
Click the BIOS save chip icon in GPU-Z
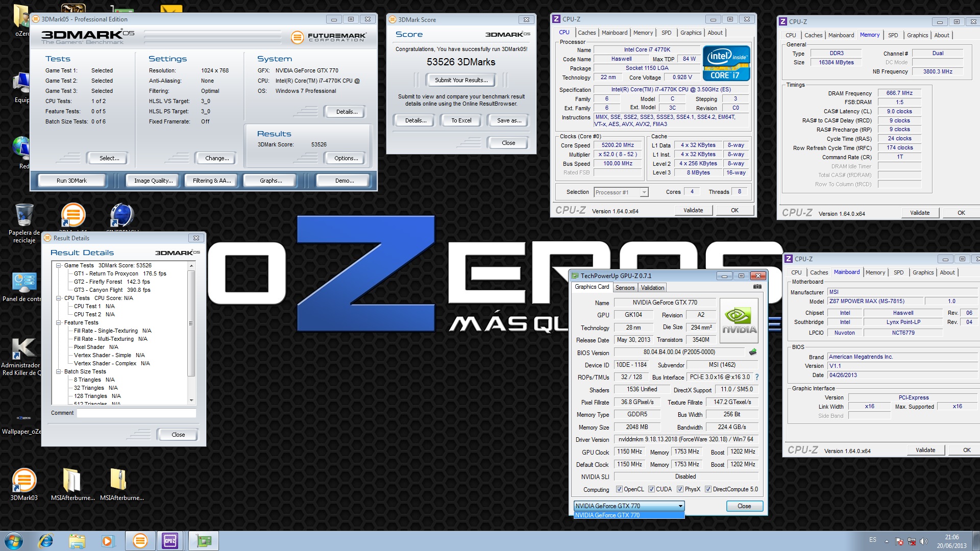(x=752, y=352)
